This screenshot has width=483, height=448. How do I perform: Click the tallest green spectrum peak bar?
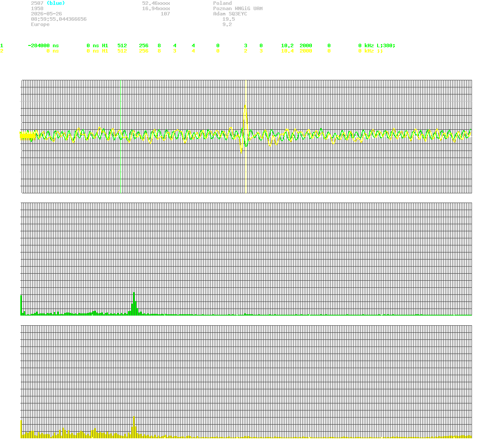[x=134, y=304]
